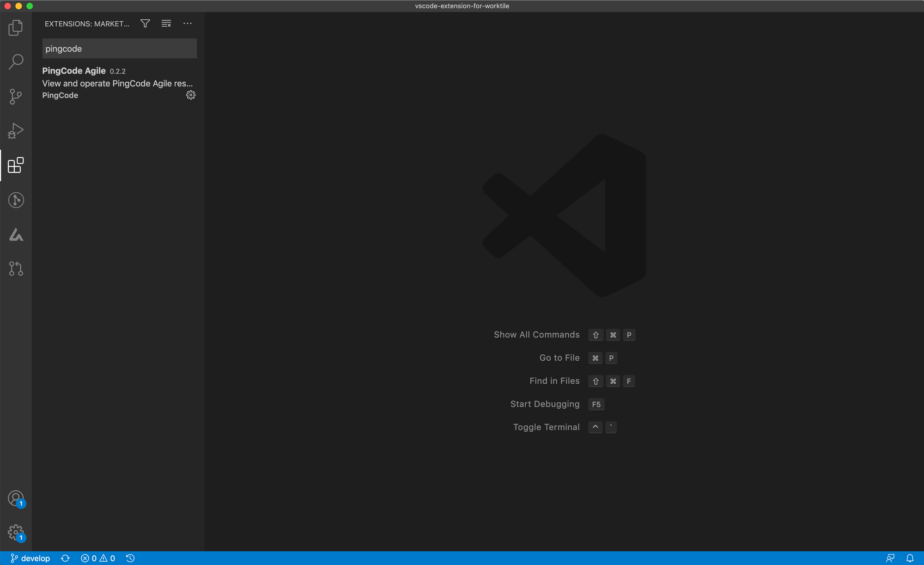Filter extensions with the funnel icon
This screenshot has width=924, height=565.
click(145, 24)
